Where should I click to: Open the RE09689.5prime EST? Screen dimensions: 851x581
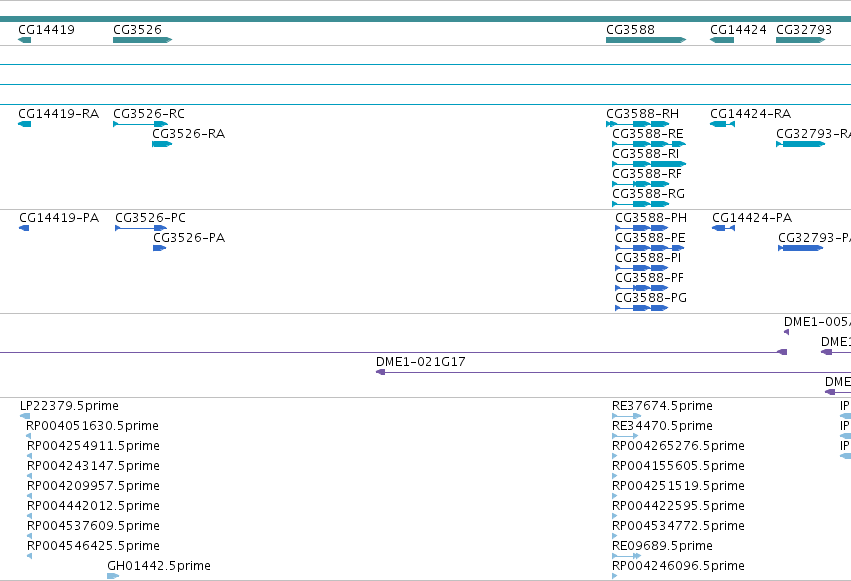662,547
